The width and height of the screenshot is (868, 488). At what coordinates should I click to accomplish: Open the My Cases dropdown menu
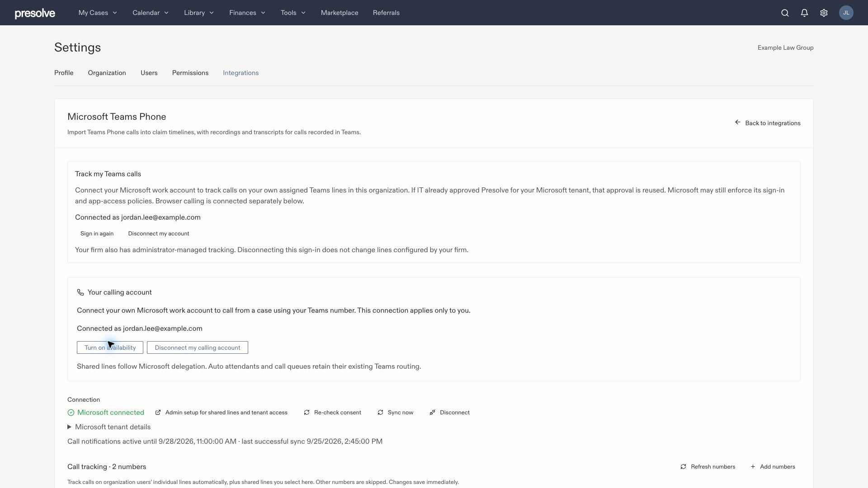click(98, 13)
